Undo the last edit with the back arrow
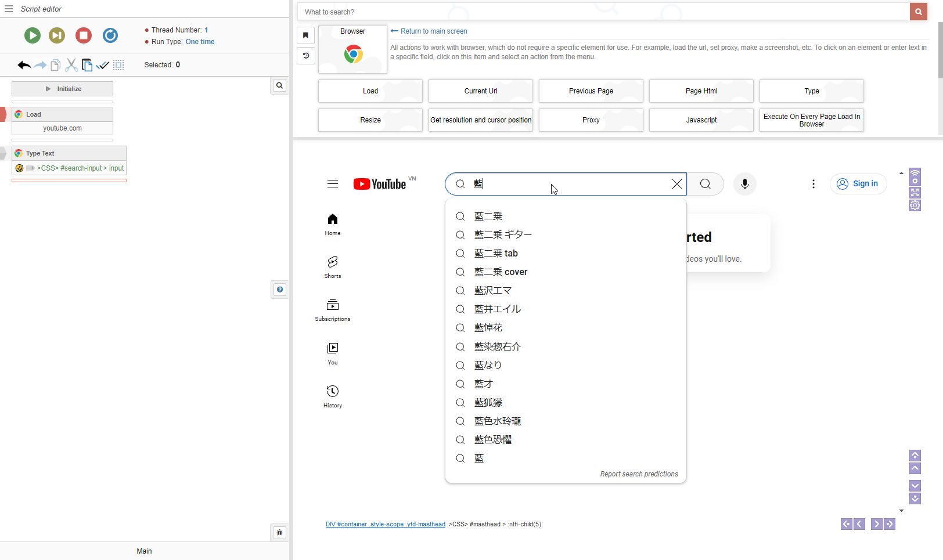The width and height of the screenshot is (943, 560). [24, 65]
